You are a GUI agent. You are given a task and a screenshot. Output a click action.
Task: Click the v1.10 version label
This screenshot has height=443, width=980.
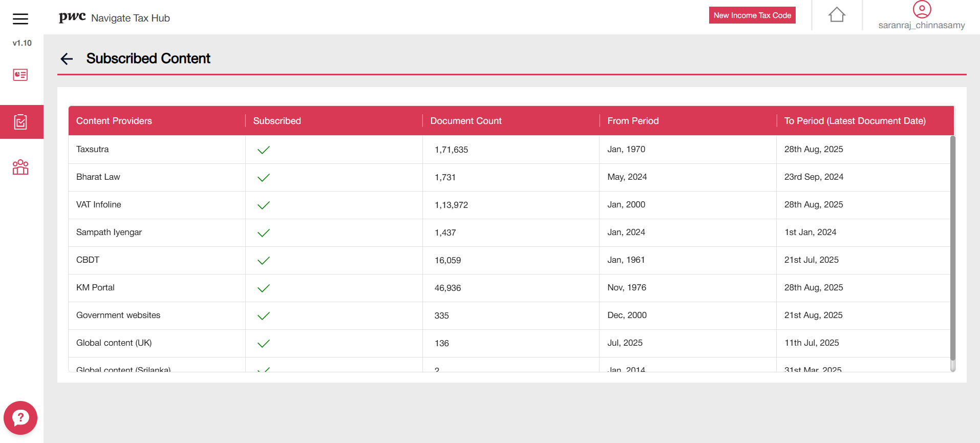(x=22, y=43)
